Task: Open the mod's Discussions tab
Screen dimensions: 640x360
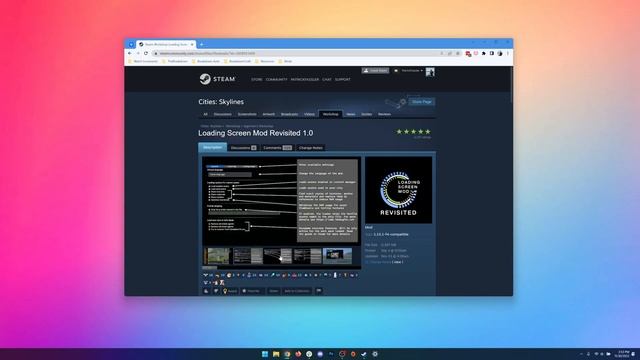Action: tap(243, 148)
